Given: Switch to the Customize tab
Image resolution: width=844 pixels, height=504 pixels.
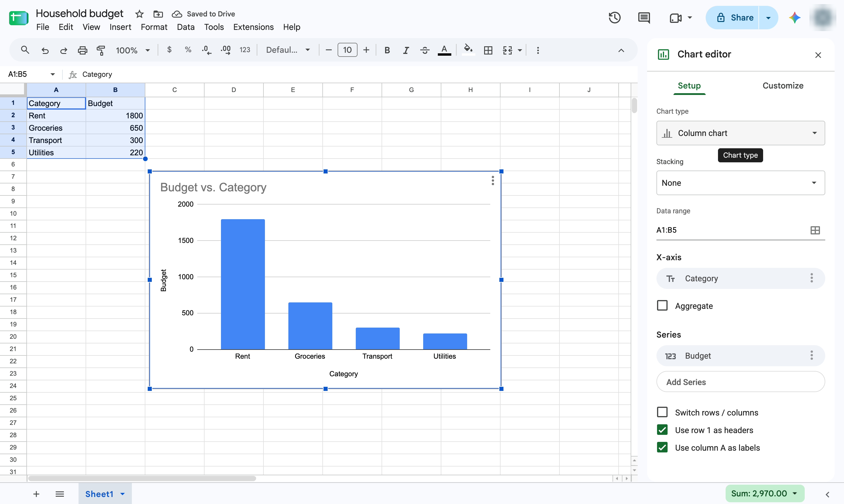Looking at the screenshot, I should pyautogui.click(x=783, y=86).
